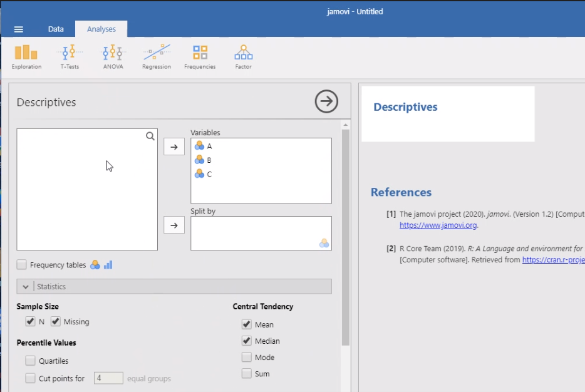Click the options panel scrollbar thumb
Viewport: 585px width, 392px height.
pos(346,237)
